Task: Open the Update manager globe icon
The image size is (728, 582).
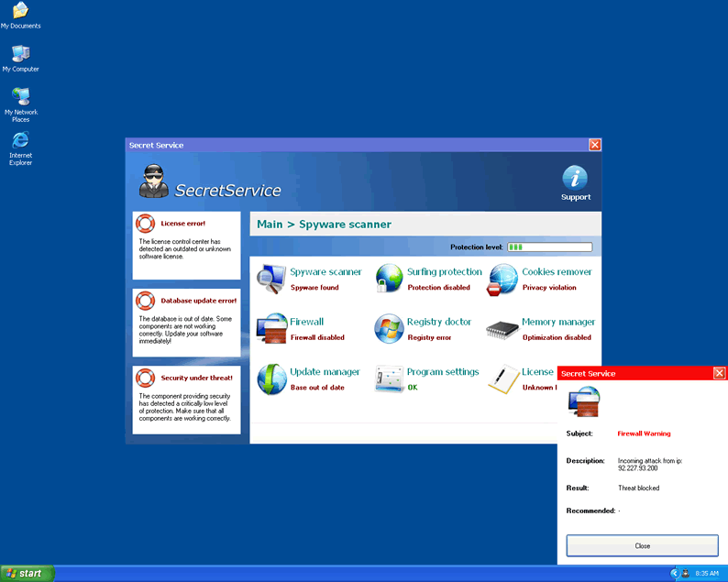Action: 271,379
